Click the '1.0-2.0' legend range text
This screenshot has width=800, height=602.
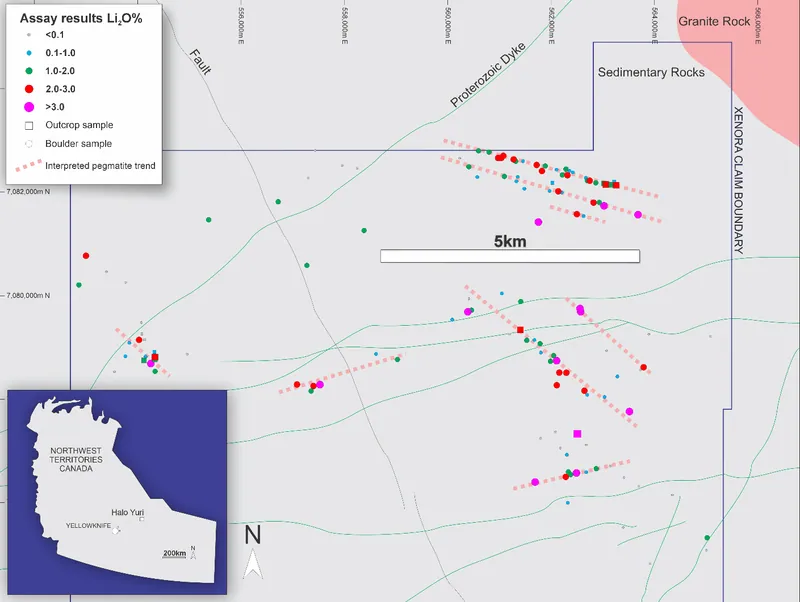(60, 71)
